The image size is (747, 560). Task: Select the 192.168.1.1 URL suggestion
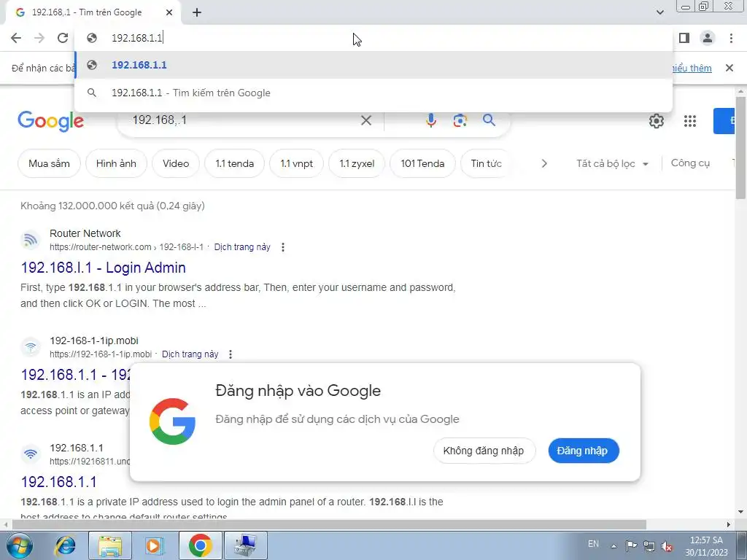click(373, 65)
